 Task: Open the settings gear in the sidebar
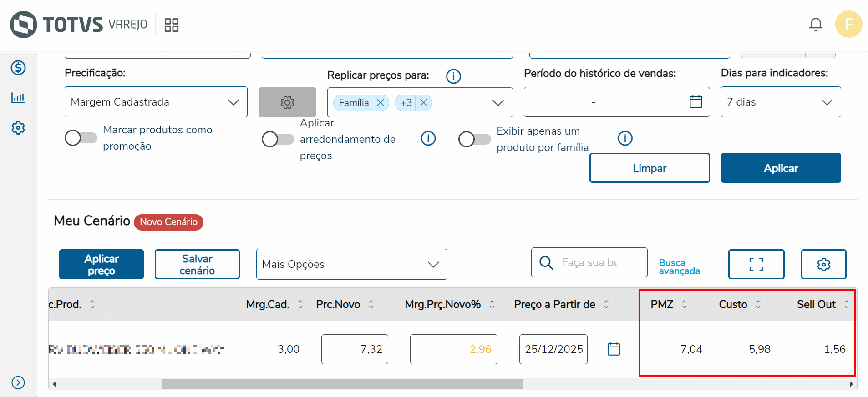point(18,128)
